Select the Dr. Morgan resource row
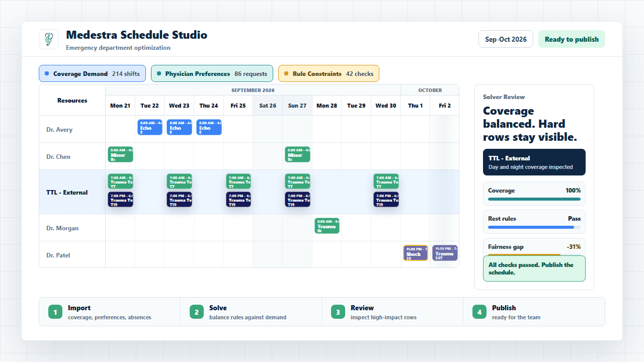 tap(249, 228)
